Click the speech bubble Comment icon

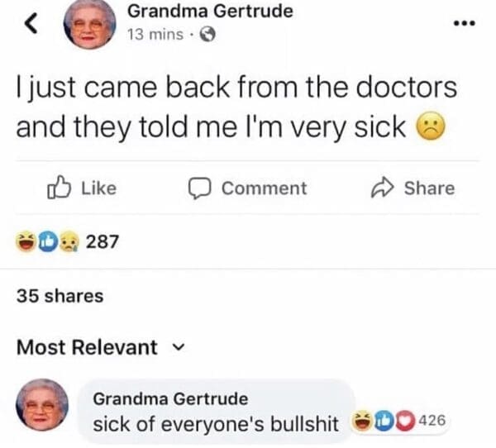(x=199, y=188)
